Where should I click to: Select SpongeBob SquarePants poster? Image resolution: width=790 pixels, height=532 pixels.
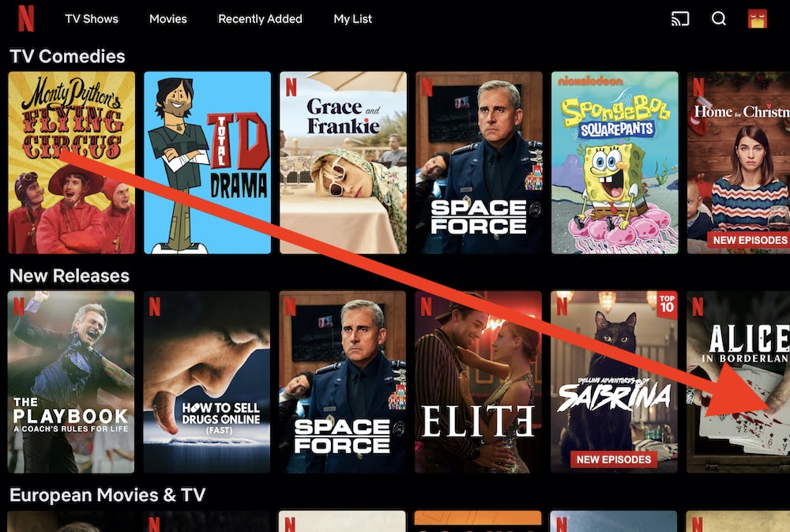pyautogui.click(x=615, y=163)
